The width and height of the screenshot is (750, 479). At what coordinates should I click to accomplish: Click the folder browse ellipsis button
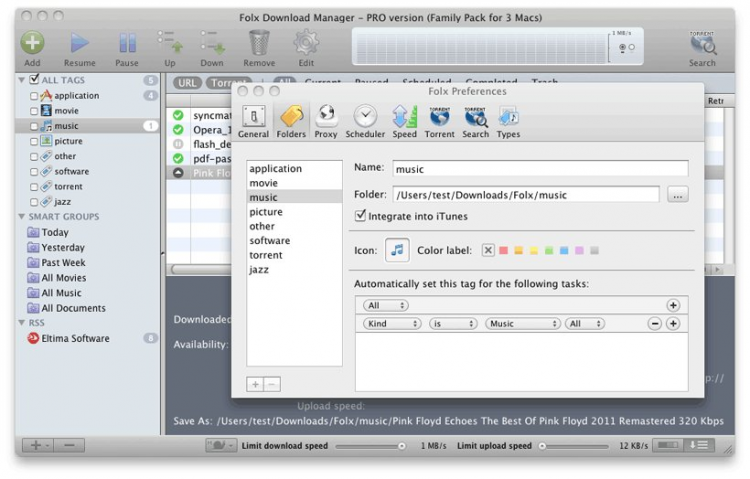(x=678, y=195)
